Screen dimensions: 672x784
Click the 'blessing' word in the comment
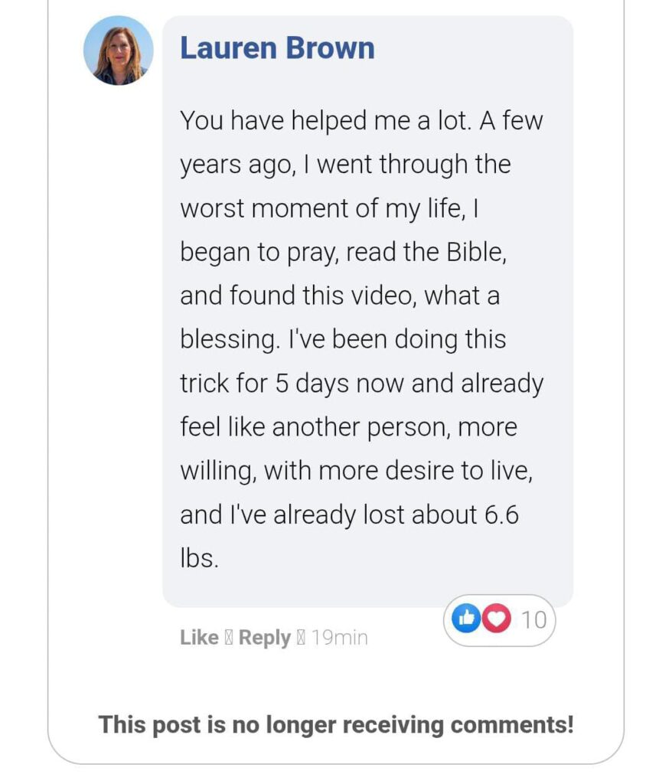point(228,340)
